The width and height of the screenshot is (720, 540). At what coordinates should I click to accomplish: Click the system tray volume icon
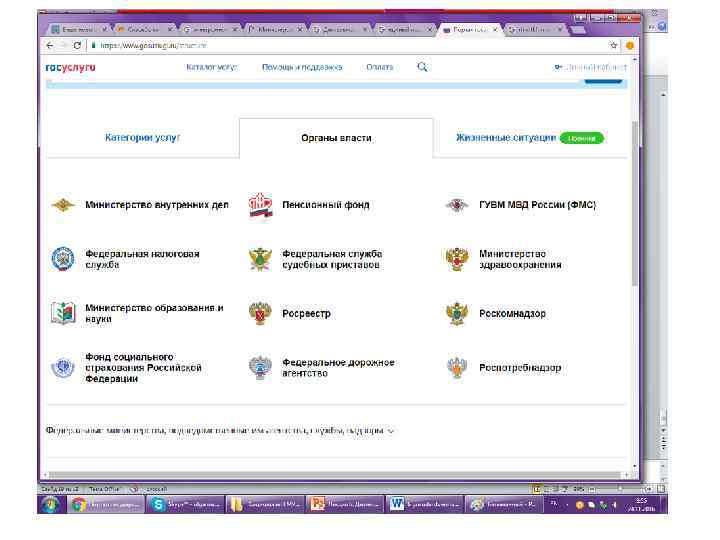(614, 505)
